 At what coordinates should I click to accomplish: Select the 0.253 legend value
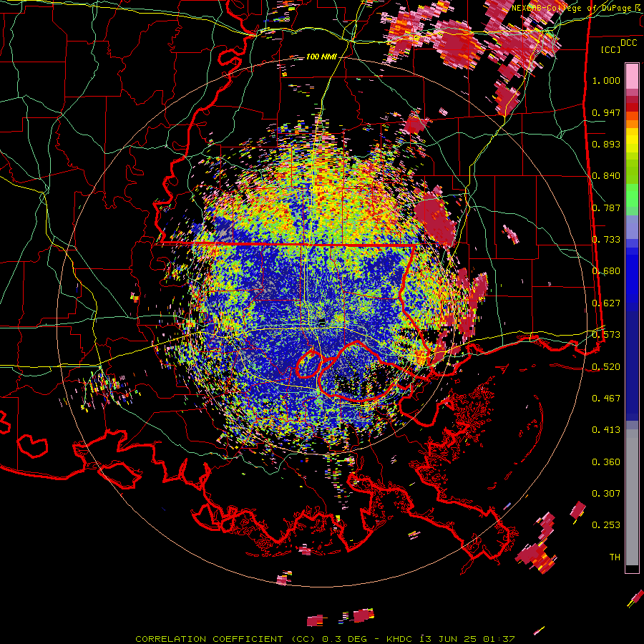[x=606, y=525]
